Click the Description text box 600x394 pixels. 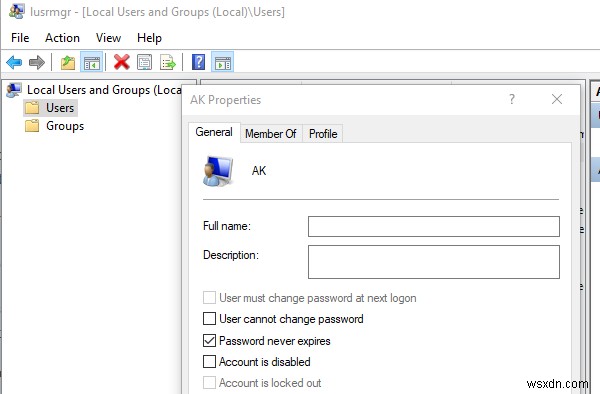[x=434, y=262]
